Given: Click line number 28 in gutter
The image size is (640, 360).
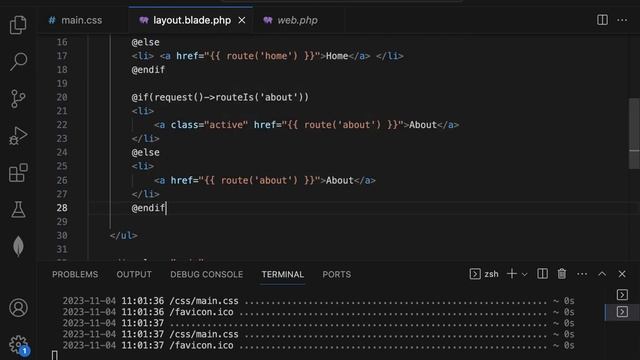Looking at the screenshot, I should [x=62, y=208].
